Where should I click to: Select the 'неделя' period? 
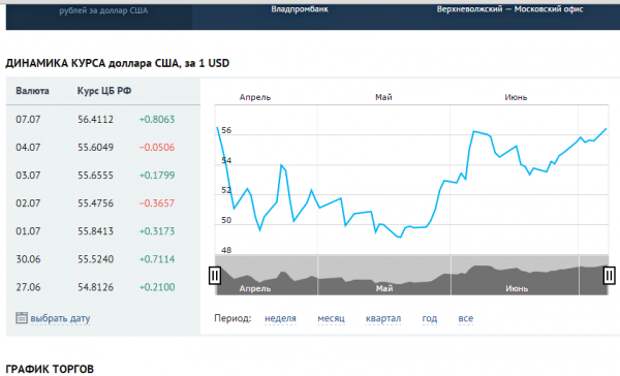[280, 318]
